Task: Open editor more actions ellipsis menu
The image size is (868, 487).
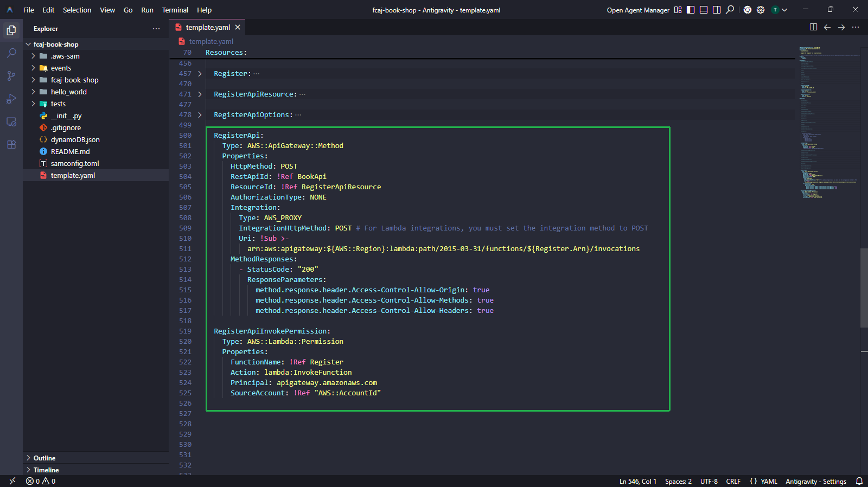Action: (x=856, y=27)
